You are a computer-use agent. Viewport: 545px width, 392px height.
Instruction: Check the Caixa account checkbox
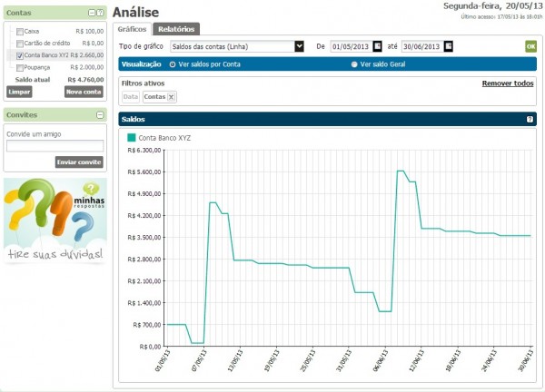click(20, 31)
